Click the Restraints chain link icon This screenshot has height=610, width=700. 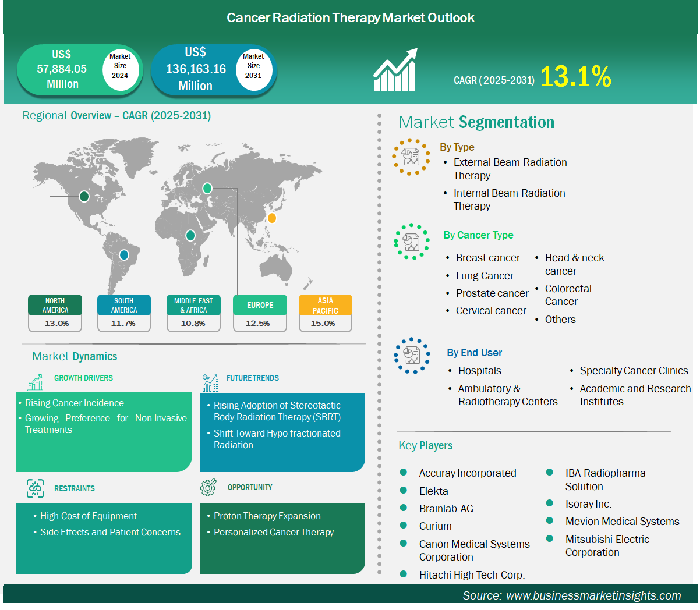(x=36, y=488)
